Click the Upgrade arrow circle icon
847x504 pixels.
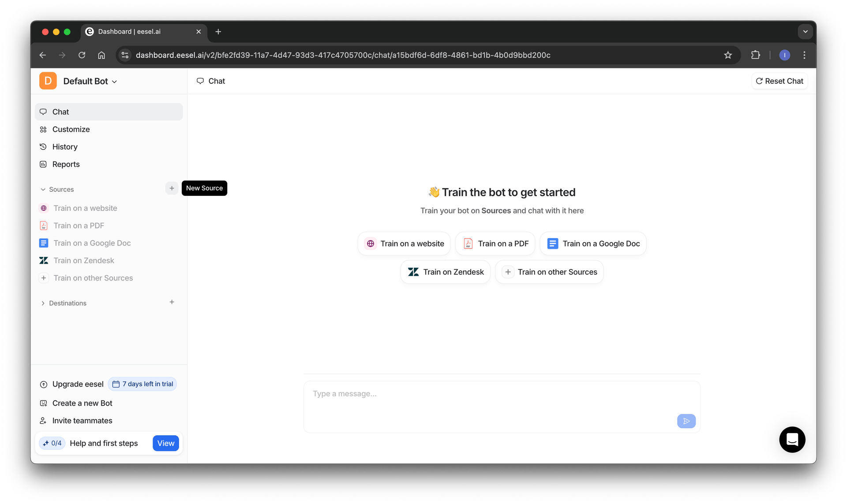pos(43,385)
